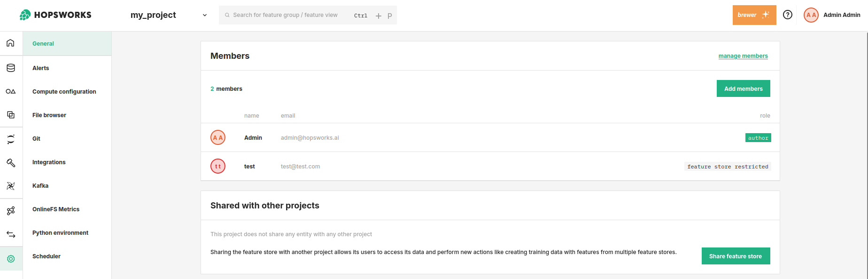Click the Admin Admin user name
Image resolution: width=868 pixels, height=279 pixels.
click(842, 15)
